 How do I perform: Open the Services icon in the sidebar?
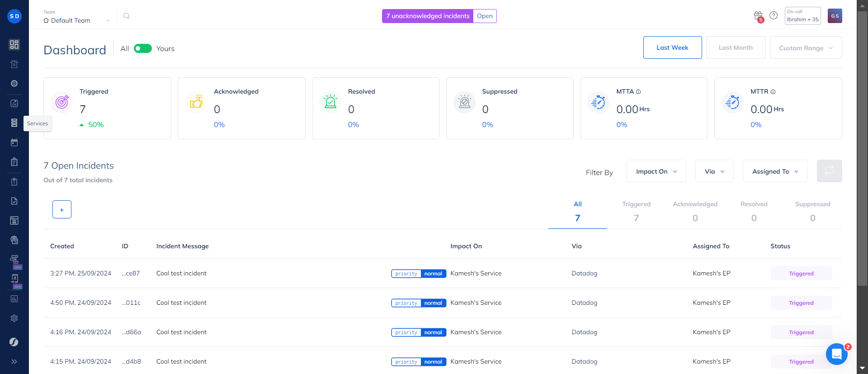[x=14, y=123]
